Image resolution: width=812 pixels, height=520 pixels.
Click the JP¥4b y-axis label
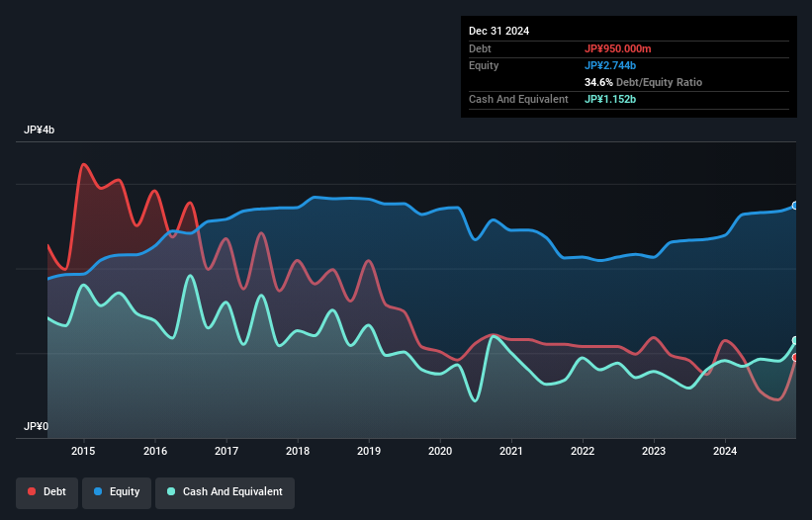(x=39, y=130)
